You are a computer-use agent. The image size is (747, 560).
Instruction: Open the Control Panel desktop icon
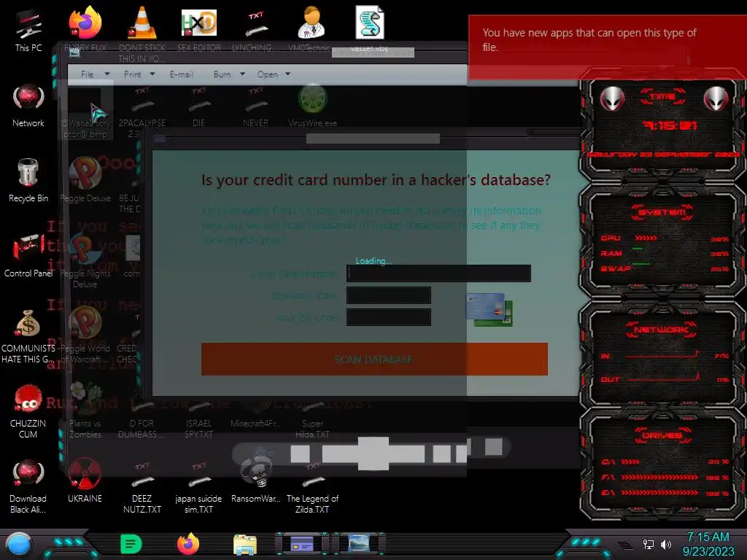pyautogui.click(x=28, y=255)
